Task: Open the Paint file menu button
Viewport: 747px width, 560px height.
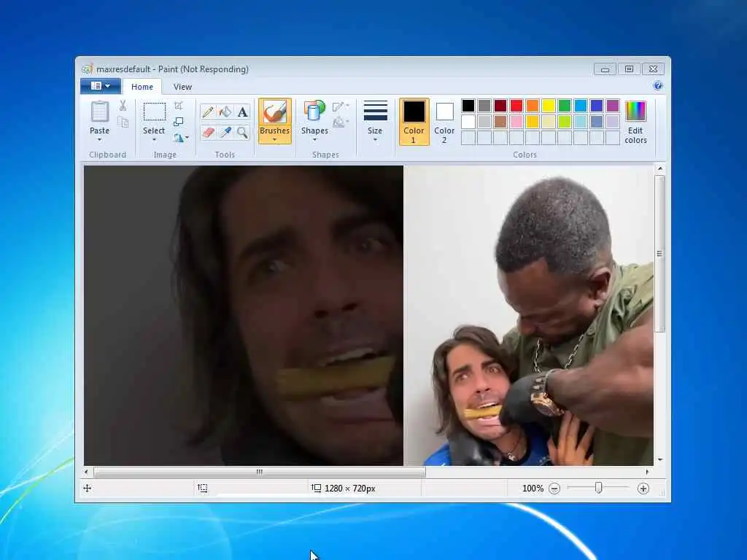Action: [100, 86]
